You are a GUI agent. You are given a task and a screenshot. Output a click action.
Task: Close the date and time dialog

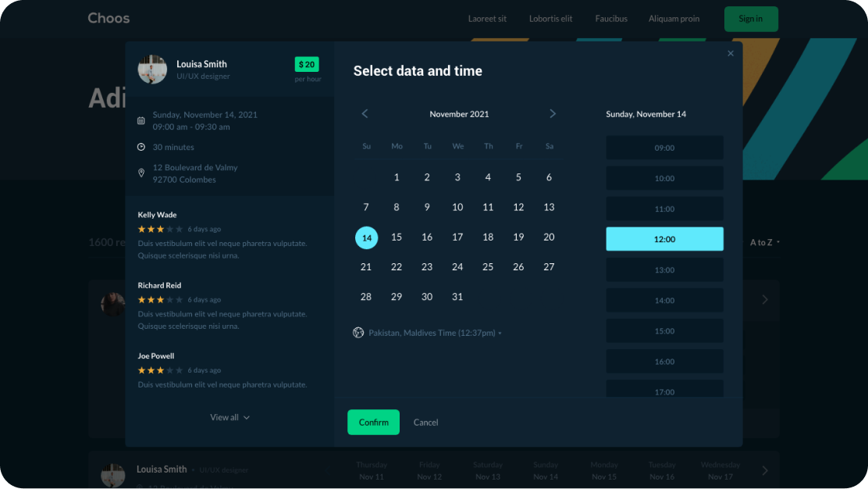tap(731, 54)
